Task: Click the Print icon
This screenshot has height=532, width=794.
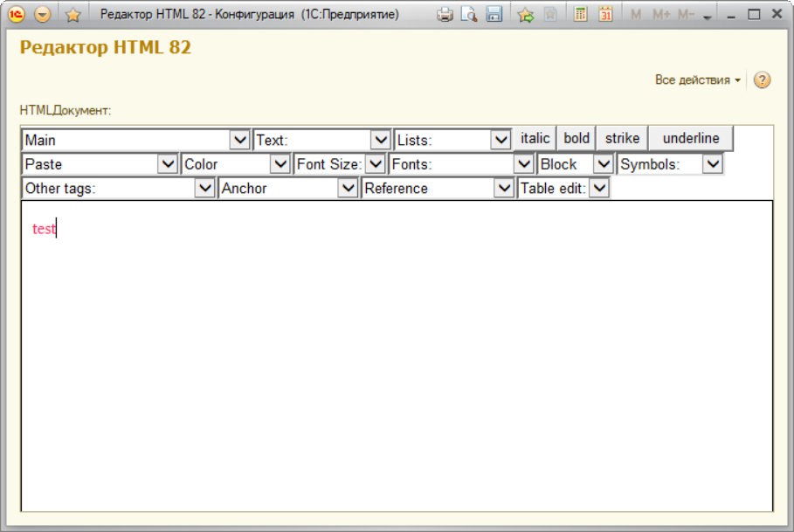Action: coord(445,15)
